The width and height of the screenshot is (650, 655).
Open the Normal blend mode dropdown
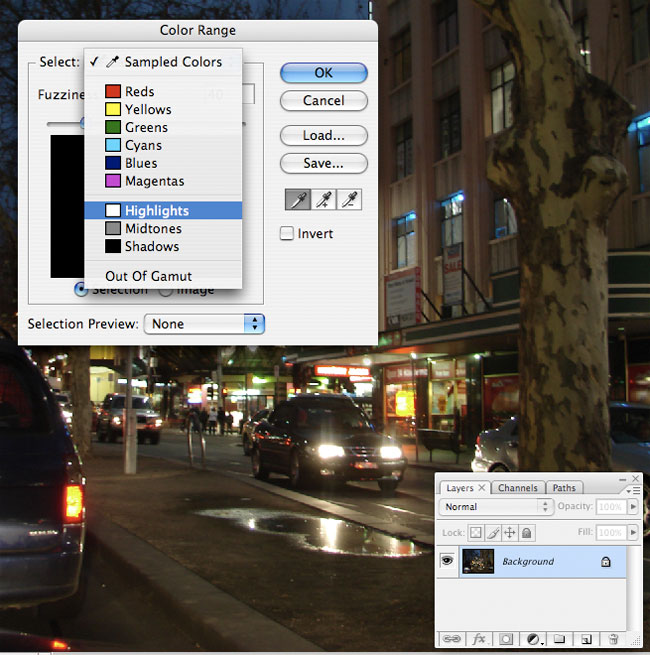pos(497,507)
